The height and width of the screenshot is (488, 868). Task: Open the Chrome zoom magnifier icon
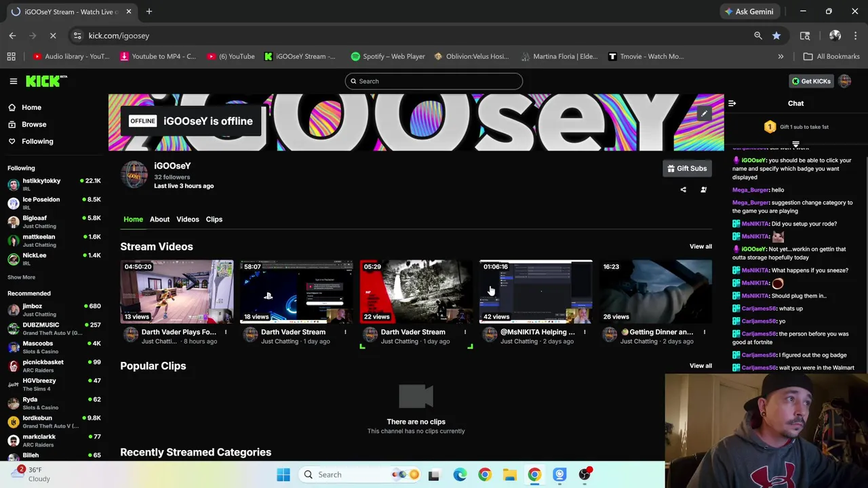[757, 35]
